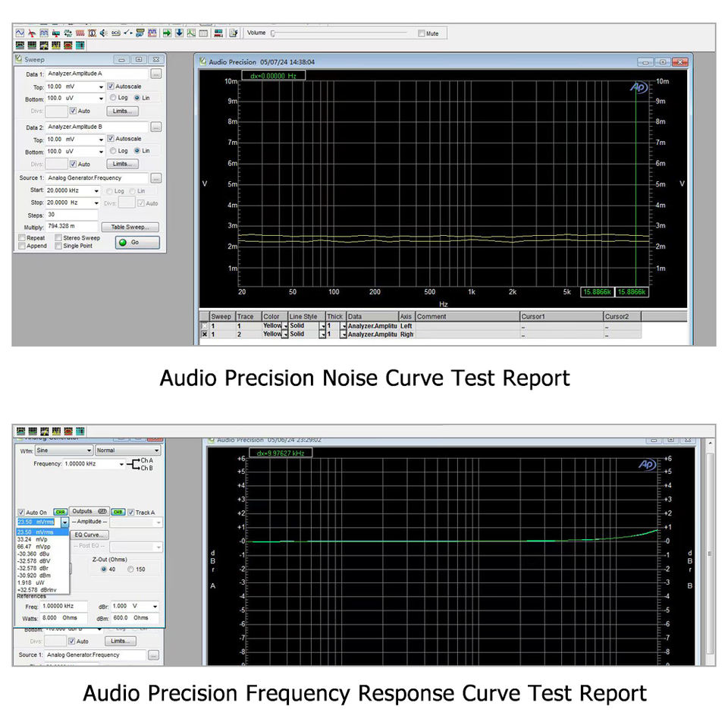Enable the Append checkbox

pos(22,246)
